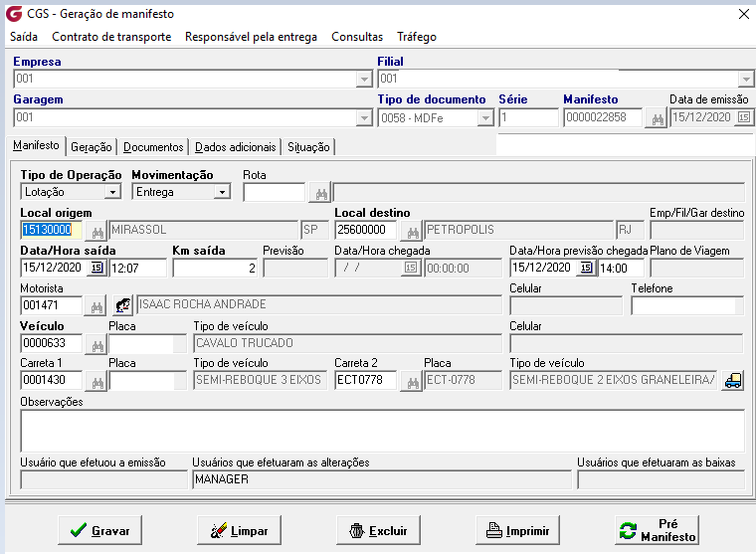Click truck icon next to Tipo de veículo
The height and width of the screenshot is (554, 756).
(x=733, y=381)
